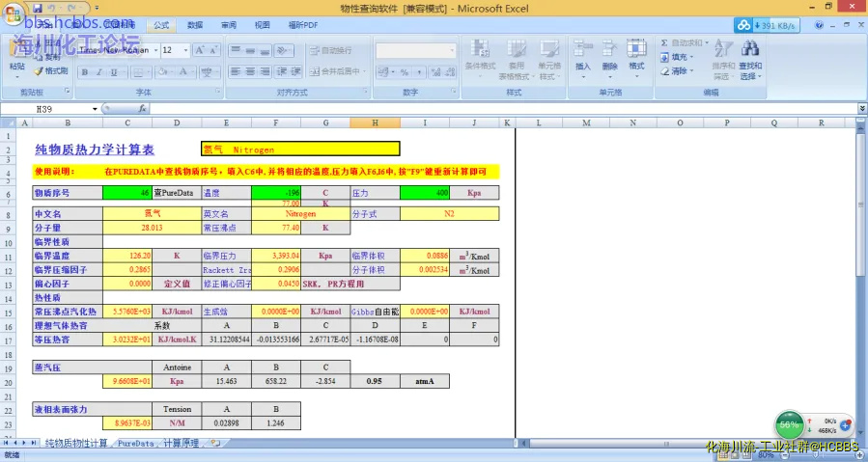Click the Format Painter brush icon
The height and width of the screenshot is (462, 868).
click(x=39, y=70)
